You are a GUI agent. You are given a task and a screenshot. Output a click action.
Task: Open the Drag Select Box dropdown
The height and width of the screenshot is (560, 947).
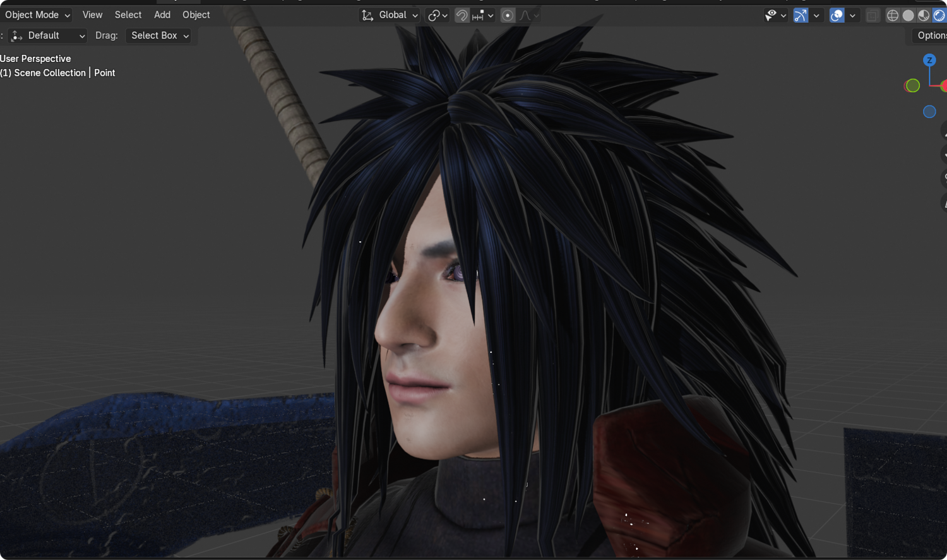(x=158, y=35)
